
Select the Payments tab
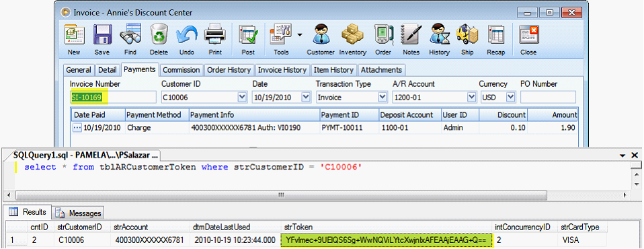point(139,69)
